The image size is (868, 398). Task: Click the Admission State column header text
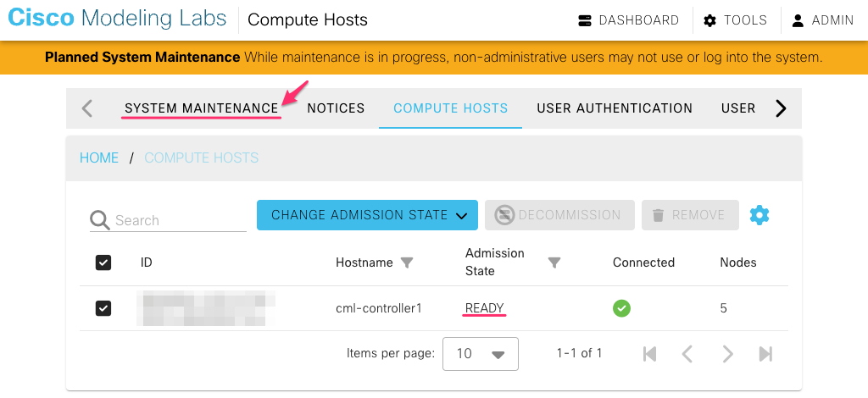494,262
